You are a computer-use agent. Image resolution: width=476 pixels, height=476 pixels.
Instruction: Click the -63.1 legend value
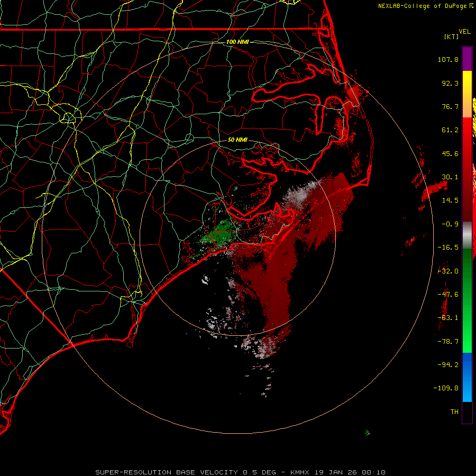pyautogui.click(x=448, y=318)
